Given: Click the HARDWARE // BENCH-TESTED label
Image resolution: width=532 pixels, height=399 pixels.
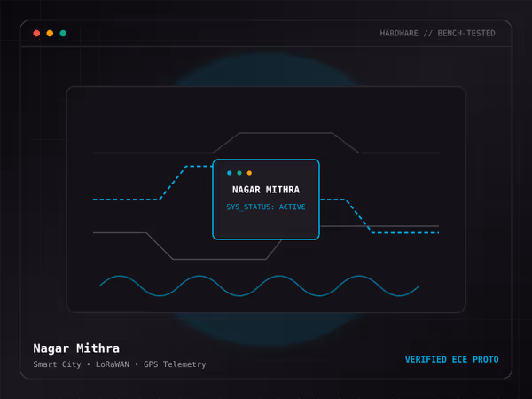Looking at the screenshot, I should pos(437,34).
